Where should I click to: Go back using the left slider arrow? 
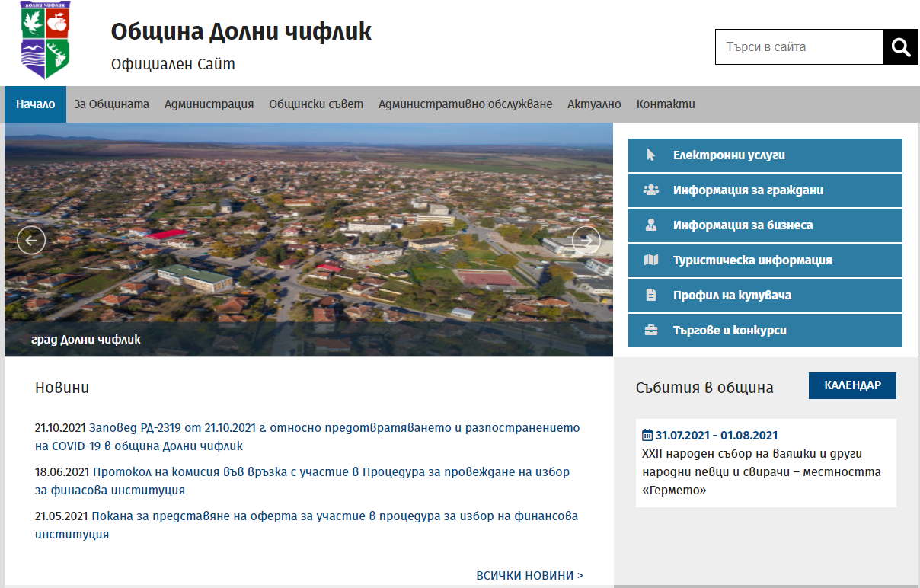(x=30, y=239)
